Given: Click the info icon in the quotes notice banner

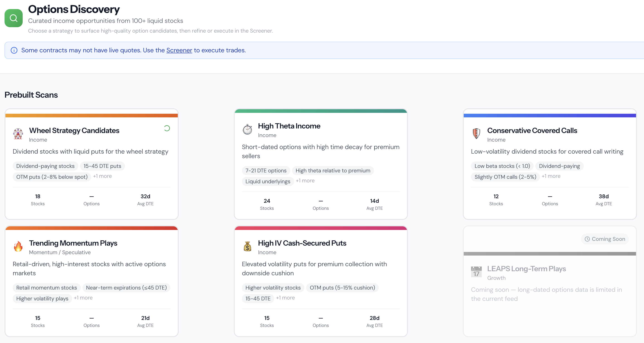Looking at the screenshot, I should coord(14,50).
